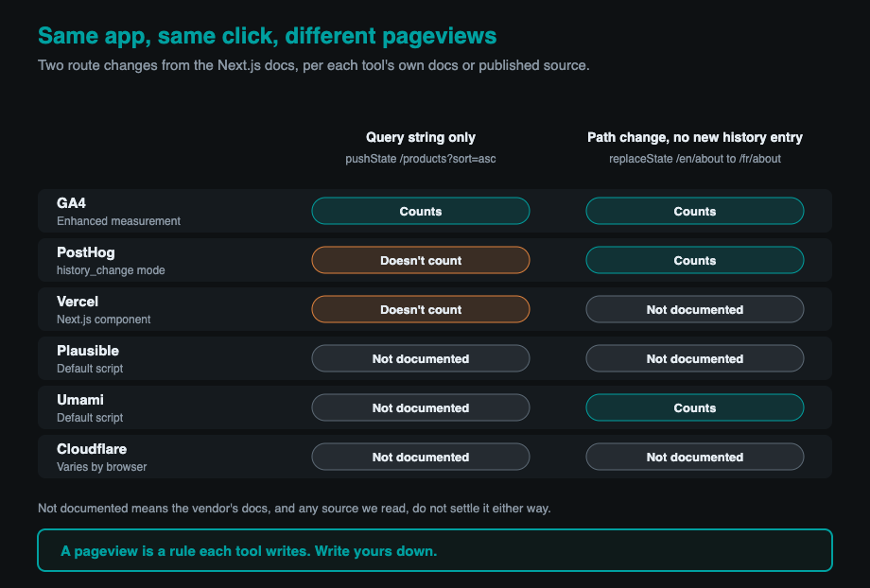Click 'Varies by browser' under Cloudflare
Viewport: 870px width, 588px height.
pyautogui.click(x=101, y=466)
